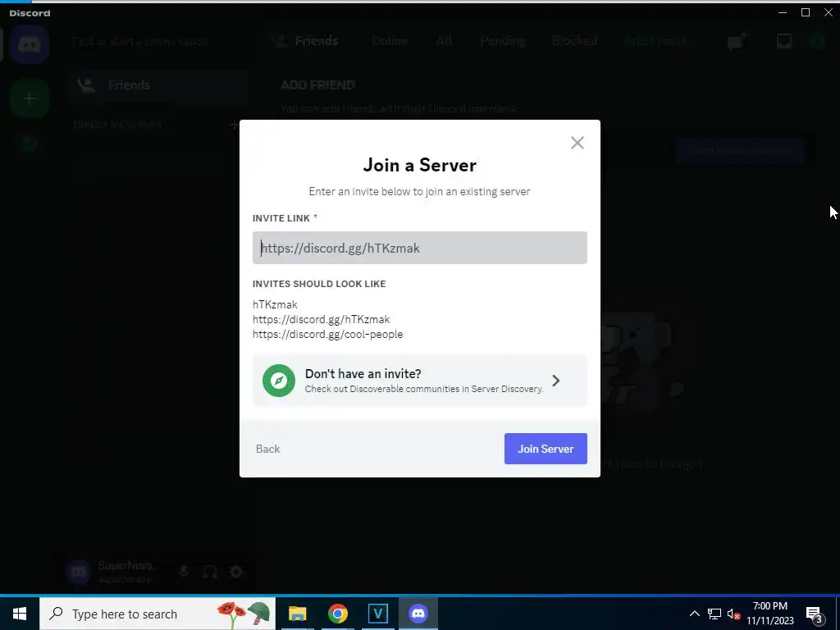840x630 pixels.
Task: Show hidden system tray icons
Action: pos(694,614)
